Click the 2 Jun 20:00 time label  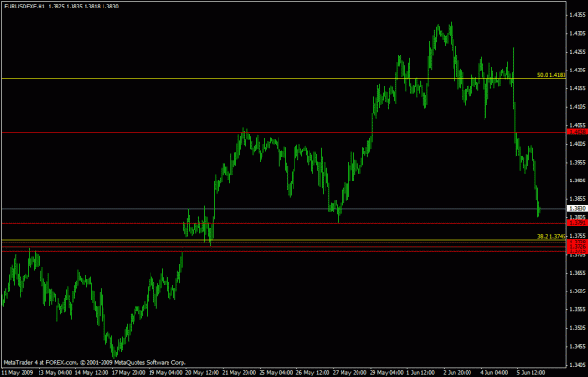click(x=458, y=373)
